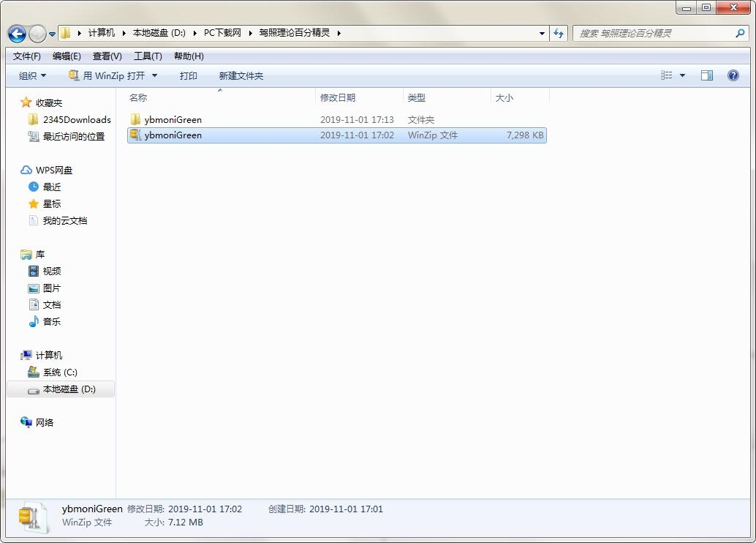Open the 图片 library
The width and height of the screenshot is (756, 543).
(45, 288)
